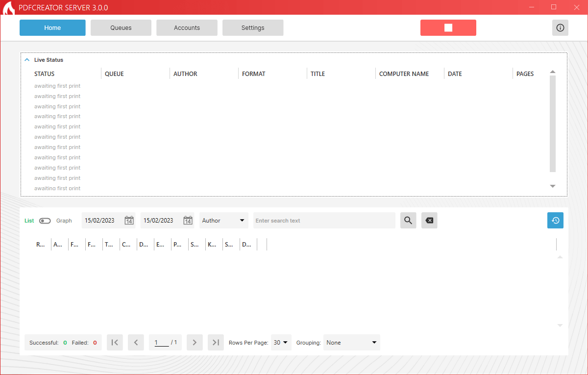
Task: Open the Author search field dropdown
Action: pos(223,221)
